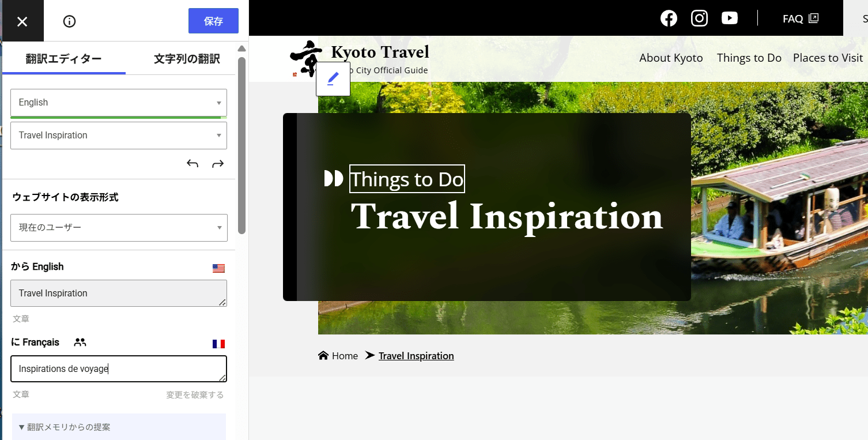868x440 pixels.
Task: Collapse the 翻訳メモリからの提案 section
Action: click(x=65, y=427)
